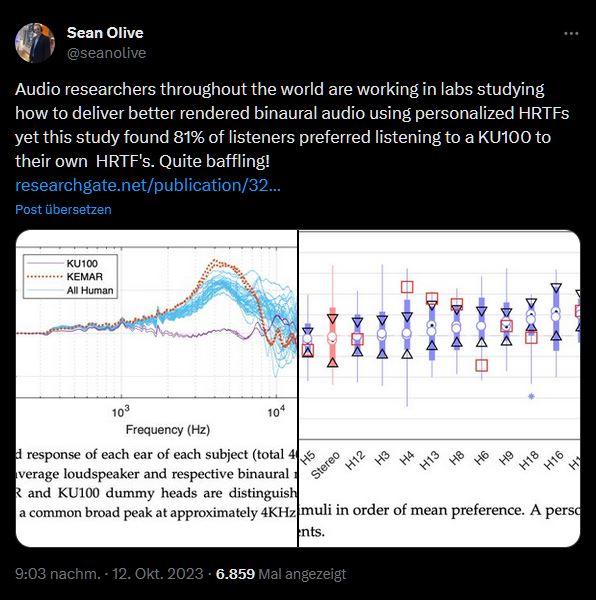The image size is (596, 600).
Task: Click the H18 outlier asterisk marker
Action: (x=531, y=396)
